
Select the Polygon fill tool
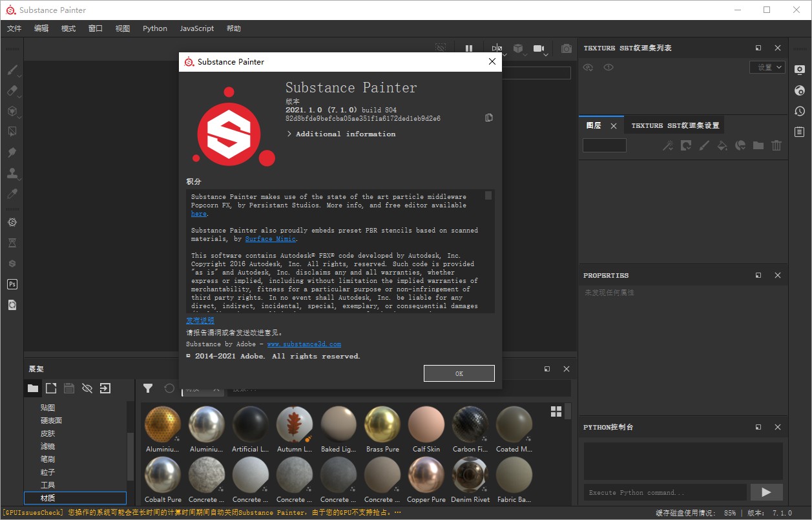pyautogui.click(x=12, y=132)
